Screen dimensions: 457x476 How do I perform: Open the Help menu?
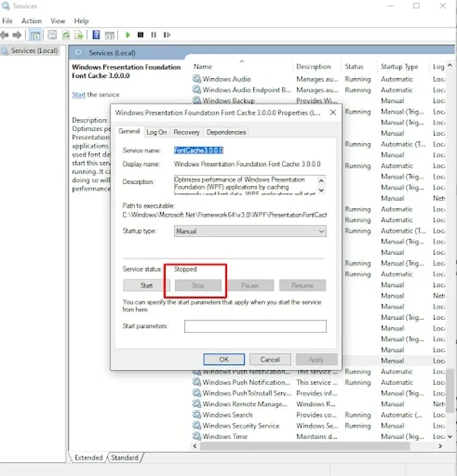[x=81, y=21]
